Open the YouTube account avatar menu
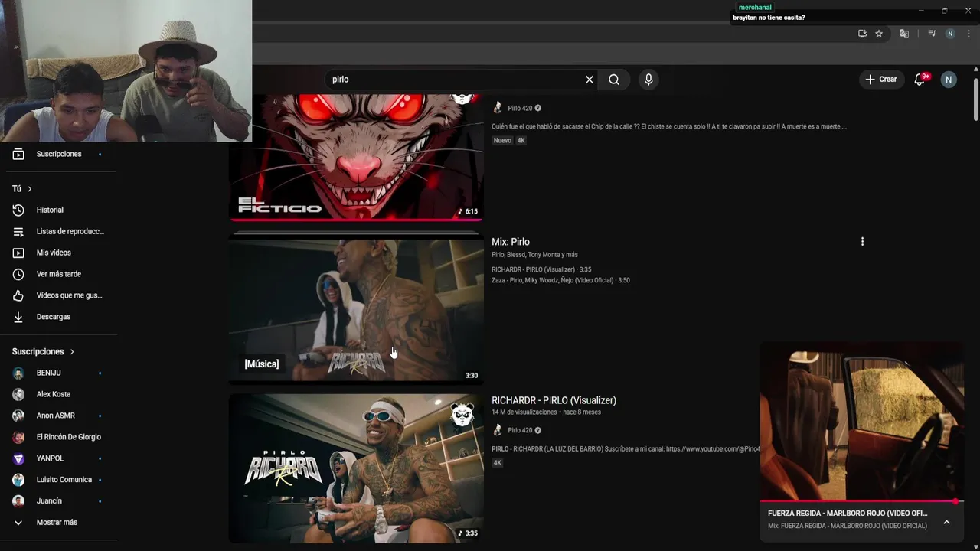This screenshot has width=980, height=551. point(949,80)
